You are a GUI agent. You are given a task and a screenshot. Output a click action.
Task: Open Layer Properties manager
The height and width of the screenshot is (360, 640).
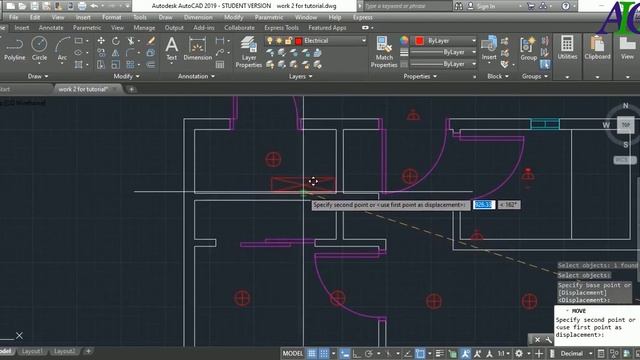coord(249,52)
